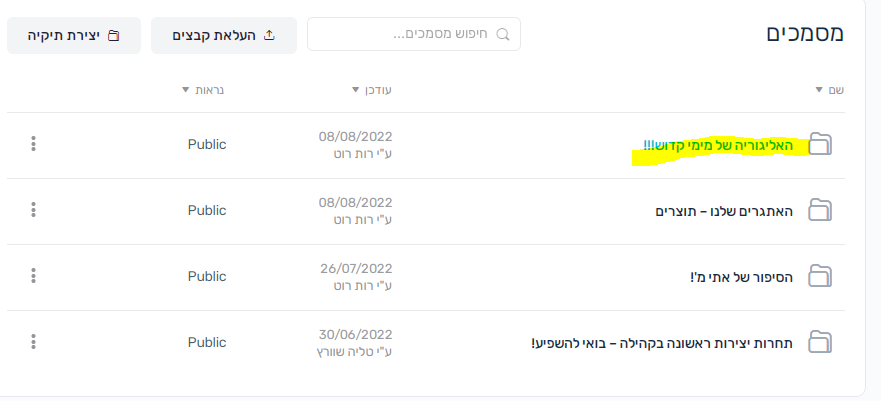Open the three-dot menu for הסיפור של אתי מ'!
Viewport: 881px width, 401px height.
click(x=33, y=276)
